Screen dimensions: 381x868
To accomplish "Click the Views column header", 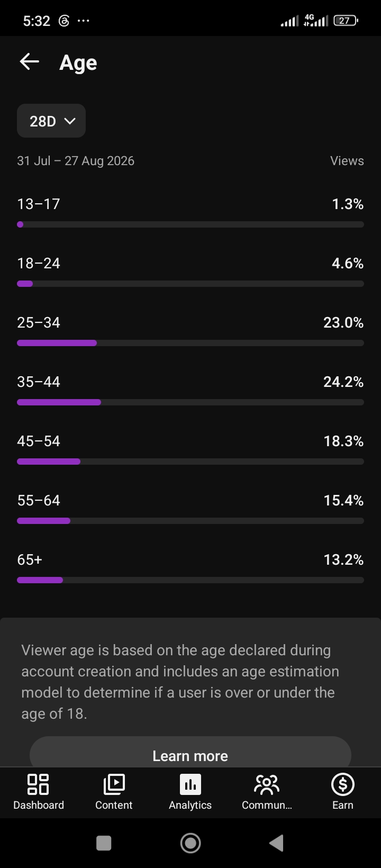I will point(347,161).
